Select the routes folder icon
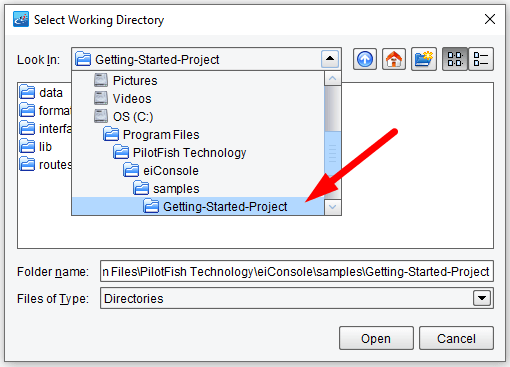This screenshot has width=510, height=367. 27,164
